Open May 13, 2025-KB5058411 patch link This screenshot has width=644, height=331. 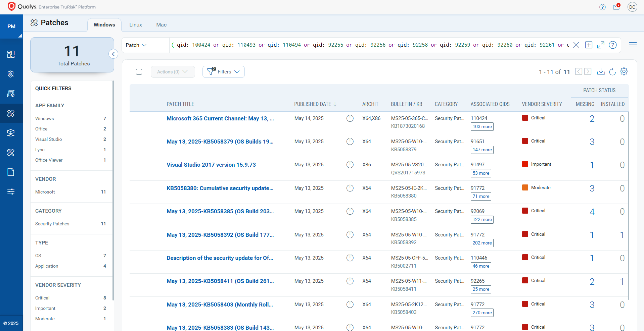click(220, 281)
